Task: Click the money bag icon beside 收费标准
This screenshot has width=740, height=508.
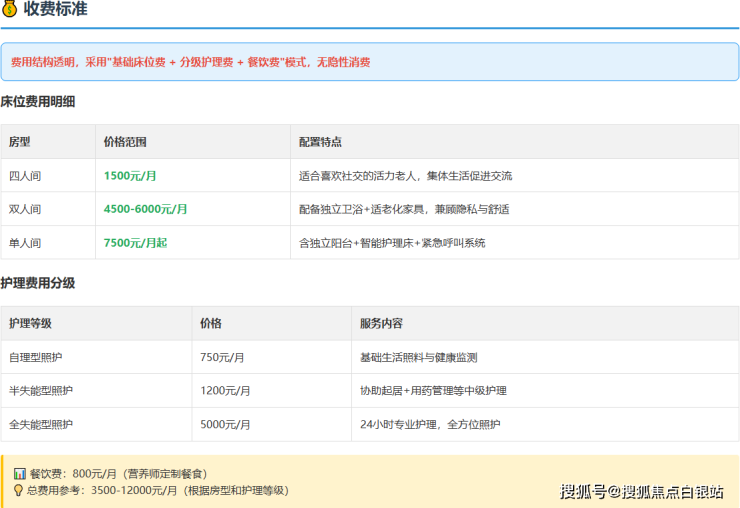Action: 9,9
